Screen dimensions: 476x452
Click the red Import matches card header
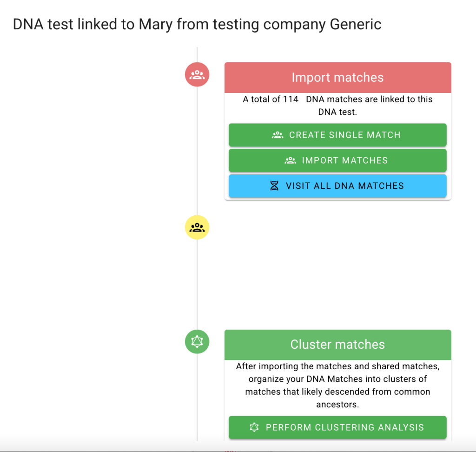pyautogui.click(x=337, y=78)
